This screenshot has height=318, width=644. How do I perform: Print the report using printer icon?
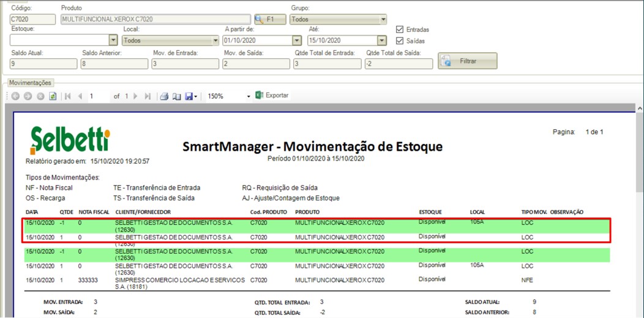(164, 96)
